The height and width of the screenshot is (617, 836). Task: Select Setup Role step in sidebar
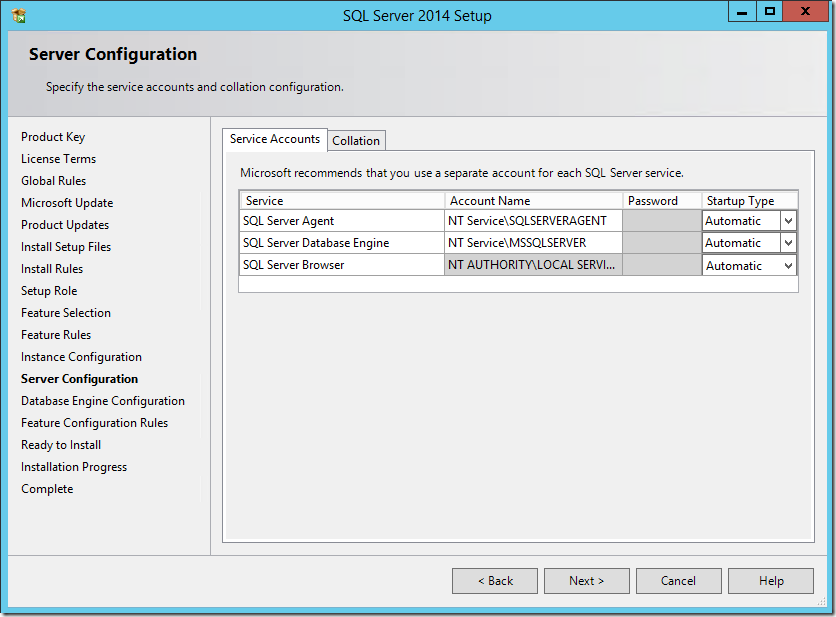(x=49, y=291)
